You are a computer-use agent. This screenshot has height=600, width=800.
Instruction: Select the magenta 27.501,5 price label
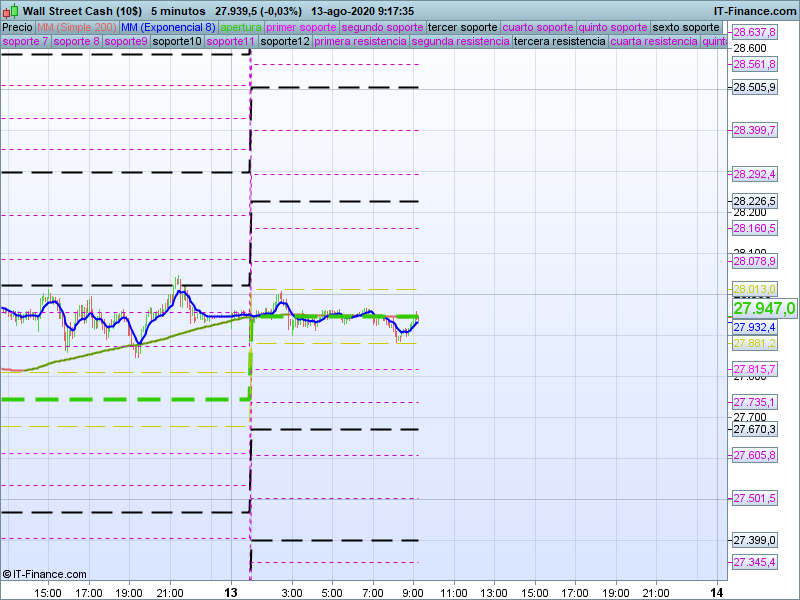pyautogui.click(x=754, y=498)
